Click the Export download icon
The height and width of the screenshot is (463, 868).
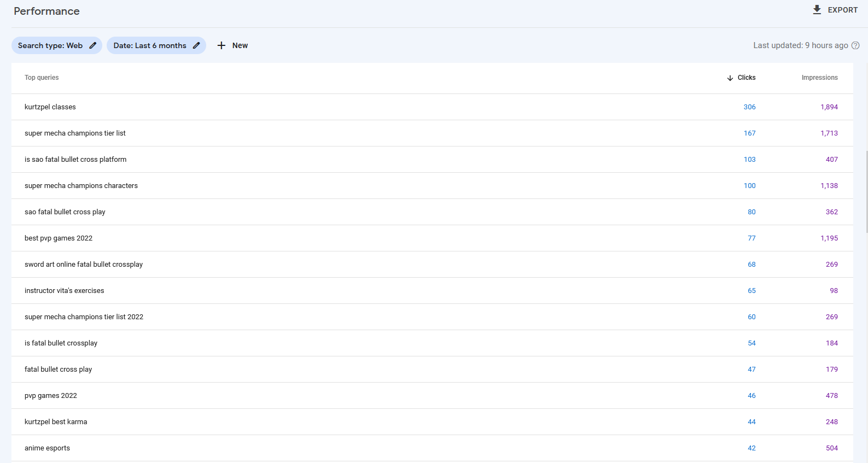(x=817, y=10)
